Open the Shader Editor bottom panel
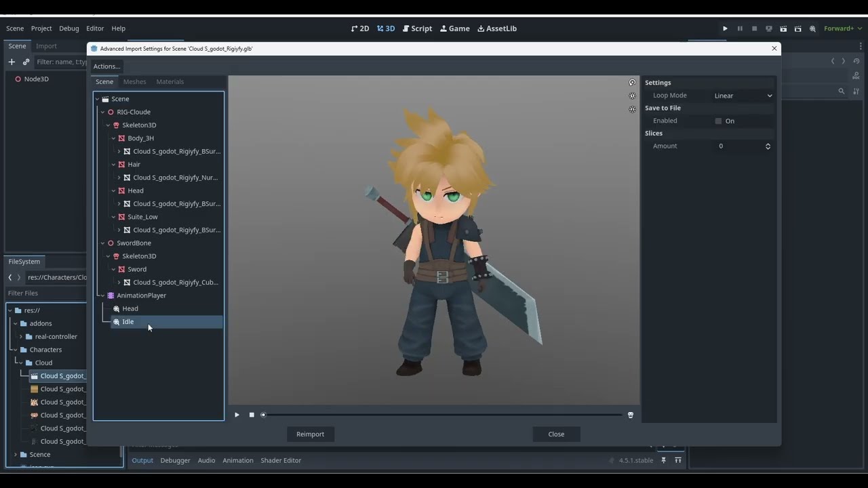Viewport: 868px width, 488px height. (281, 460)
